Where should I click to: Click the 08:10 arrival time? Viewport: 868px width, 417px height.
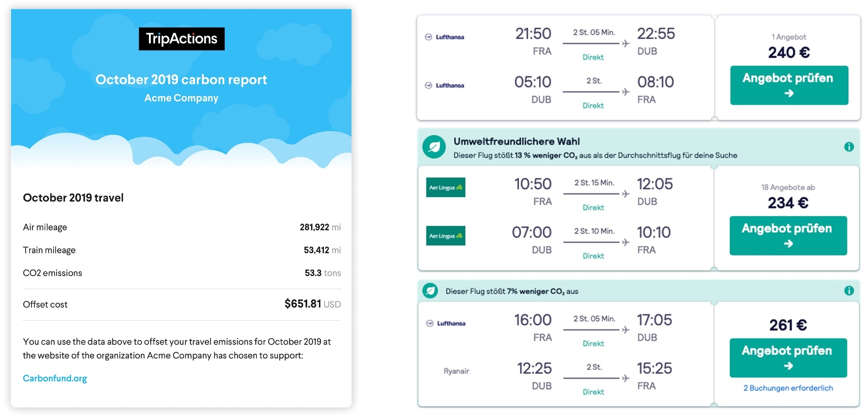coord(656,82)
